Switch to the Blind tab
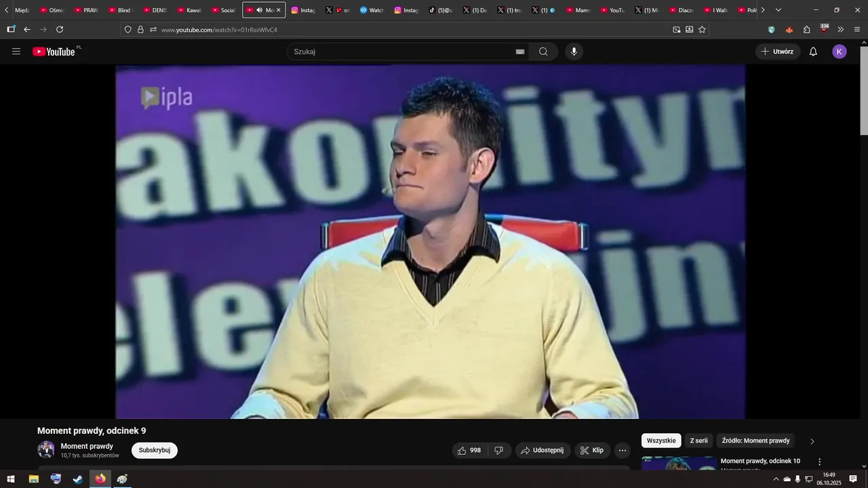 (x=121, y=10)
